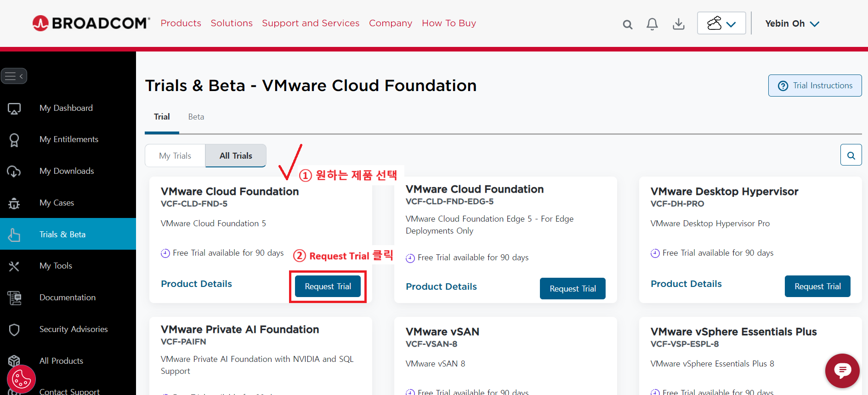Switch to the My Trials toggle

coord(175,156)
